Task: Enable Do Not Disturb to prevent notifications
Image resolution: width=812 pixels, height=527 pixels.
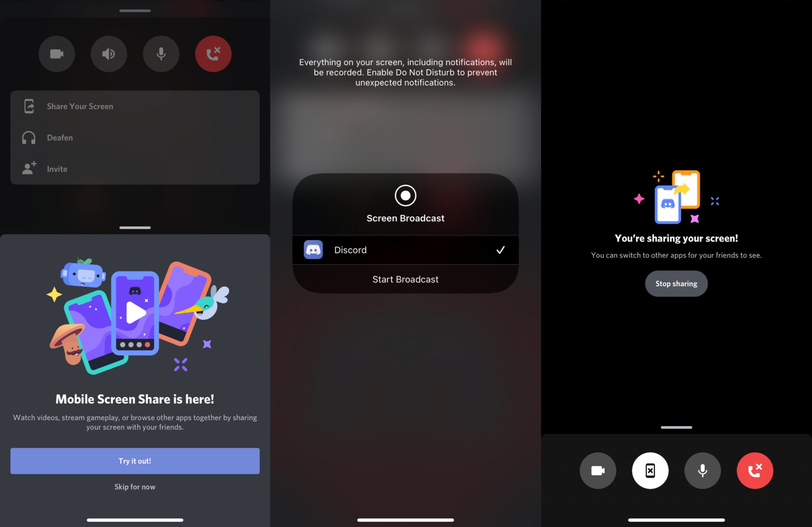Action: [x=405, y=72]
